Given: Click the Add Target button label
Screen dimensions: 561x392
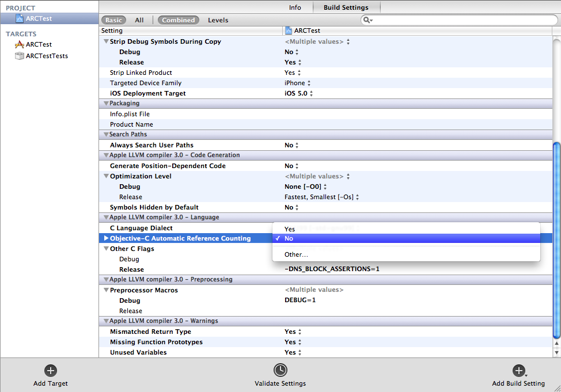Looking at the screenshot, I should pos(51,383).
